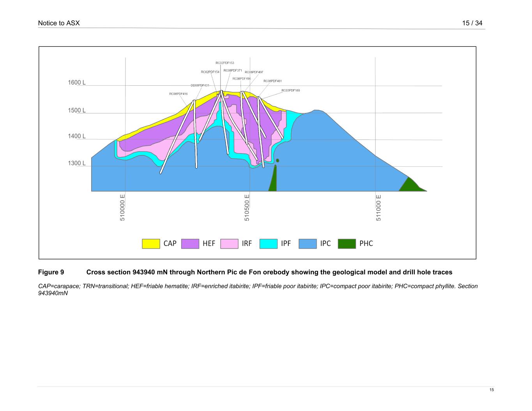This screenshot has width=532, height=411.
Task: Click the RC02PDF153 drill hole label
Action: pos(225,63)
